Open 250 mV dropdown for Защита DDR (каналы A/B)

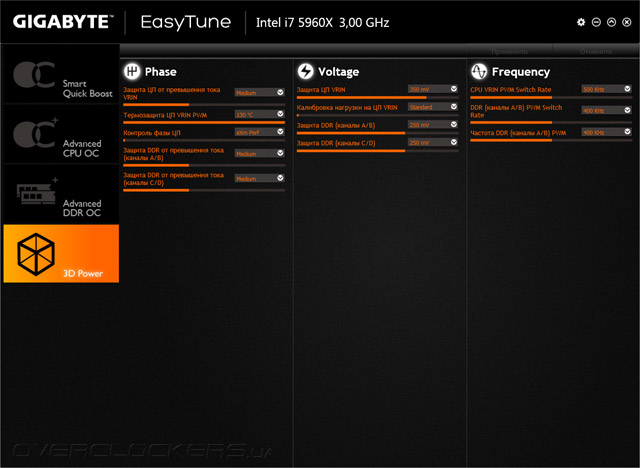point(433,124)
